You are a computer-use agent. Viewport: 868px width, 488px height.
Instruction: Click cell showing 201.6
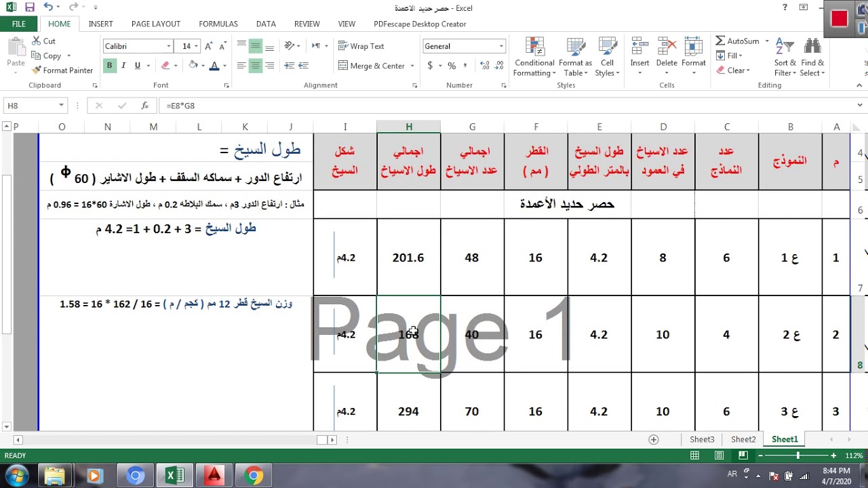(409, 258)
